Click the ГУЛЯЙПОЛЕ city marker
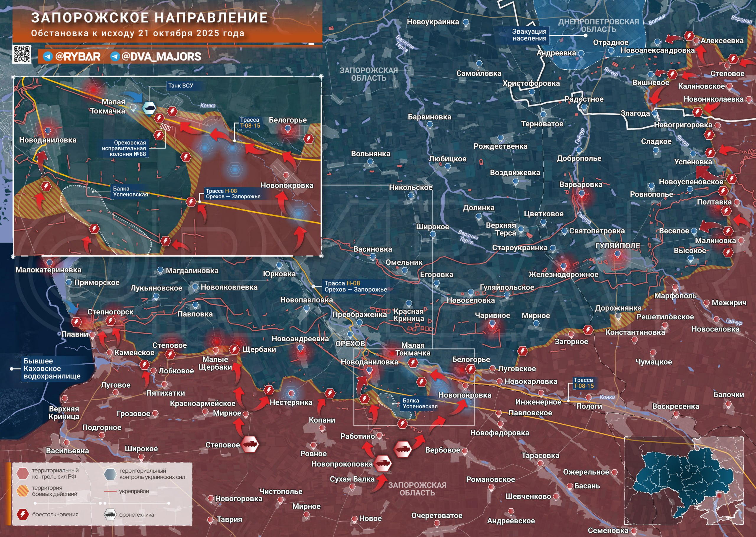The width and height of the screenshot is (756, 537). tap(617, 254)
